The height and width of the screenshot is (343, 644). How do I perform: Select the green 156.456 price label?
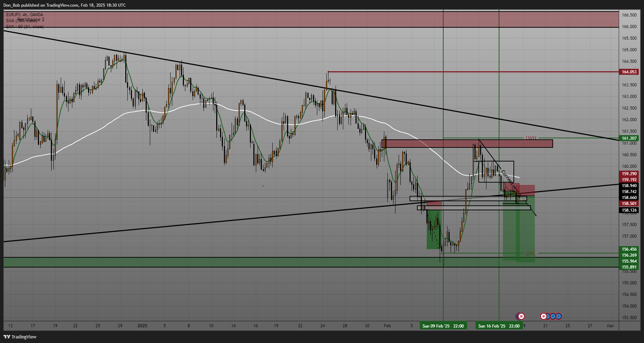point(629,249)
